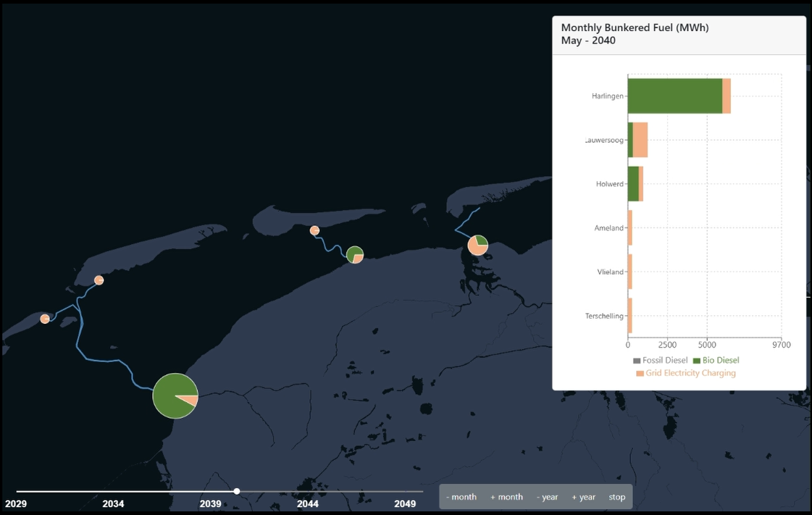Screen dimensions: 812x515
Task: Stop the timeline animation
Action: (x=616, y=497)
